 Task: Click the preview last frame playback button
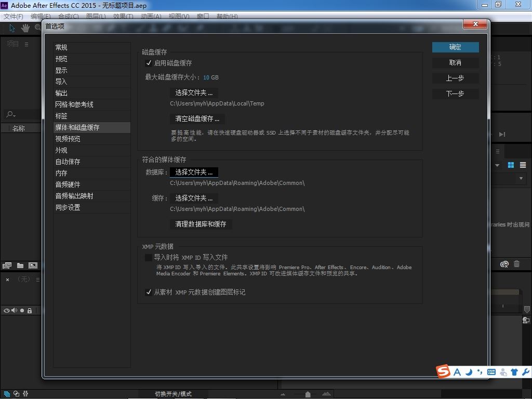tap(502, 135)
